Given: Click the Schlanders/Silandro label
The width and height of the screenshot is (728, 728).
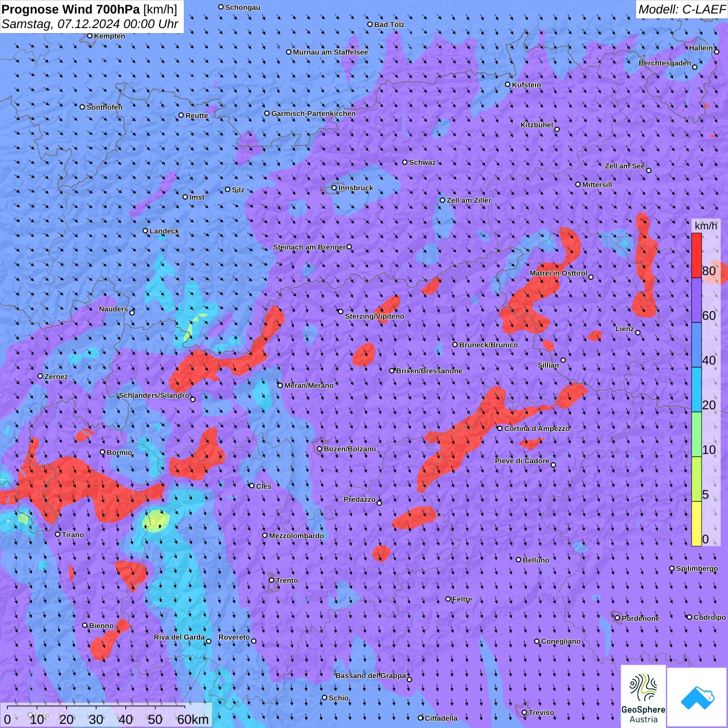Looking at the screenshot, I should pyautogui.click(x=154, y=395).
